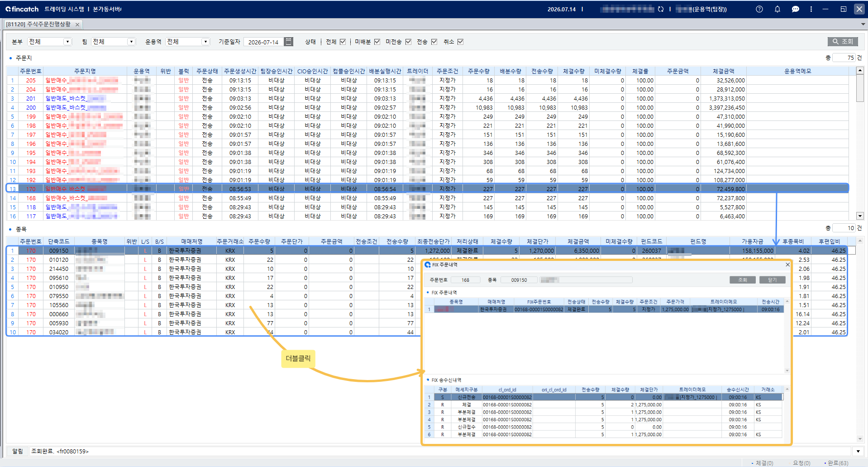This screenshot has height=467, width=868.
Task: Click the 가용자금 cell 158,155,000
Action: pyautogui.click(x=753, y=250)
